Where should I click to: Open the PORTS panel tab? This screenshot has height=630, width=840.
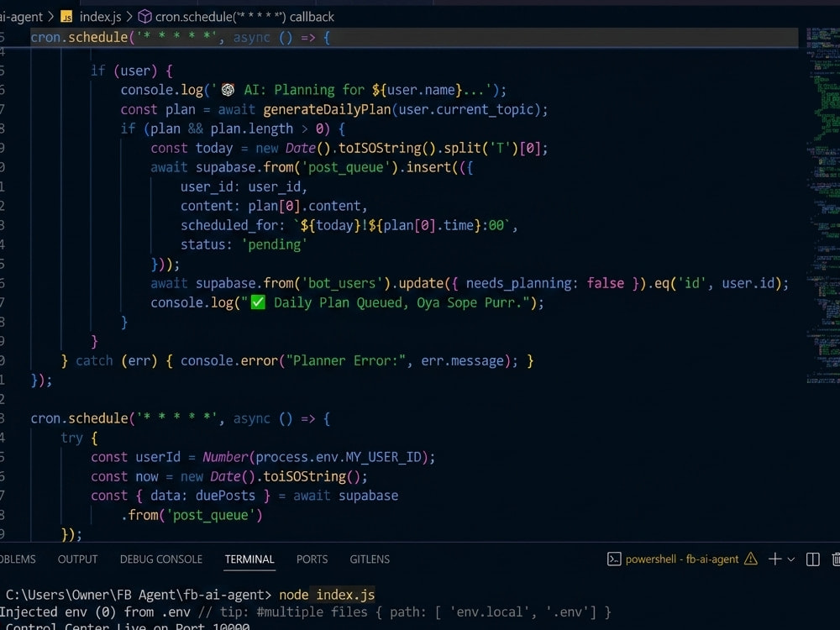pyautogui.click(x=312, y=559)
